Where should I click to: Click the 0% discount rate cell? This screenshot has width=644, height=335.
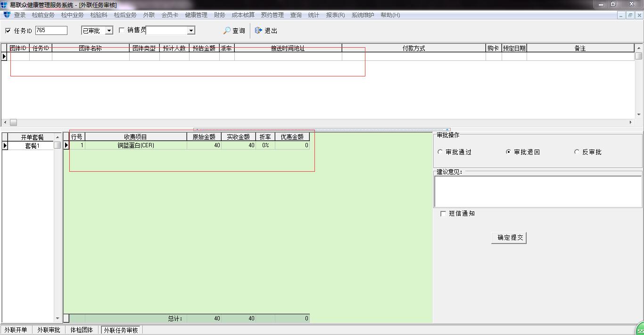pyautogui.click(x=265, y=145)
